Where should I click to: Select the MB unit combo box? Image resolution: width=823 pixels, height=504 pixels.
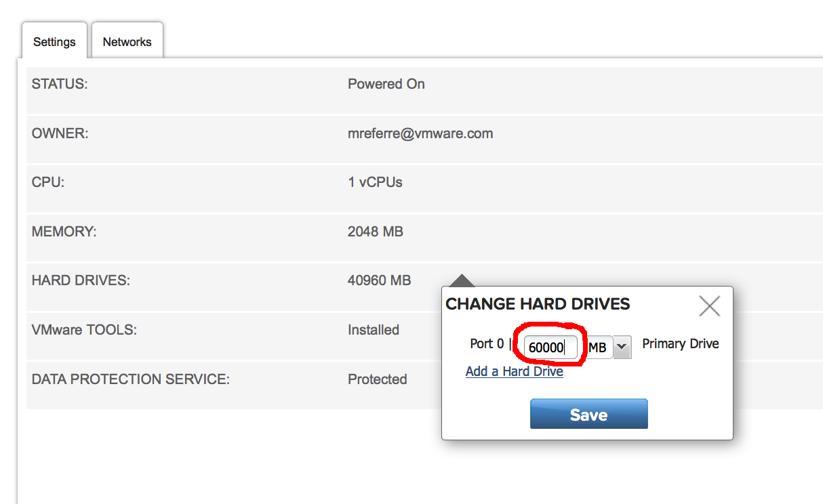point(609,348)
